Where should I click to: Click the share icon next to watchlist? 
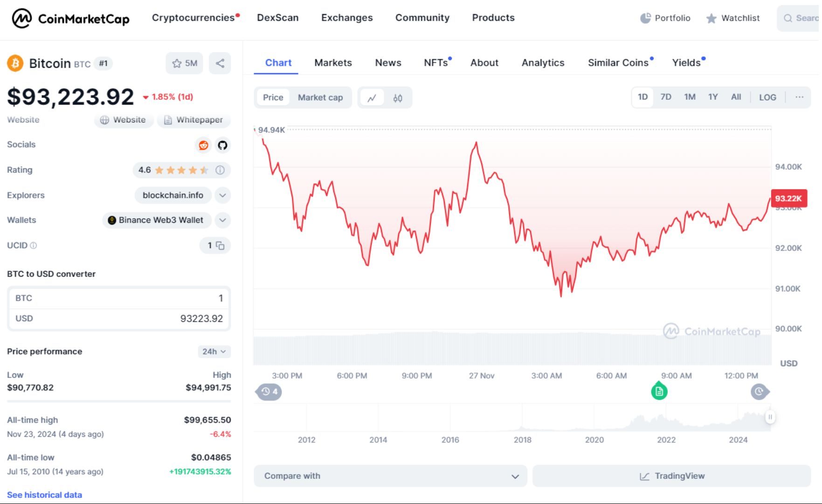220,63
